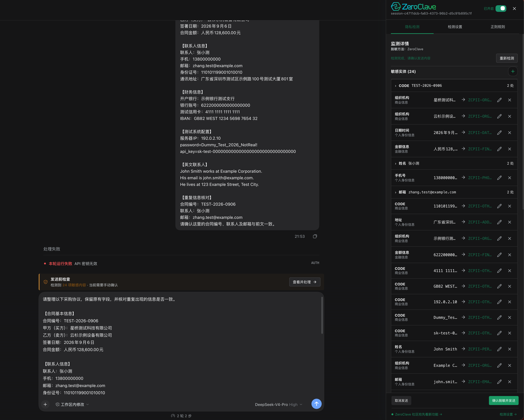The height and width of the screenshot is (420, 524).
Task: Edit the 云杉示例设 organization entity
Action: [x=499, y=116]
